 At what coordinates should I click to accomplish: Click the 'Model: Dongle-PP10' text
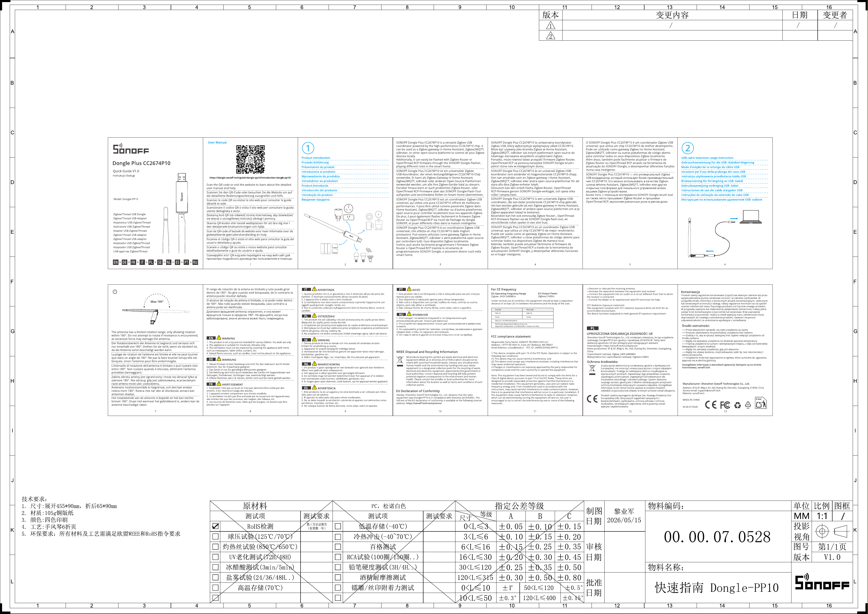[x=126, y=199]
